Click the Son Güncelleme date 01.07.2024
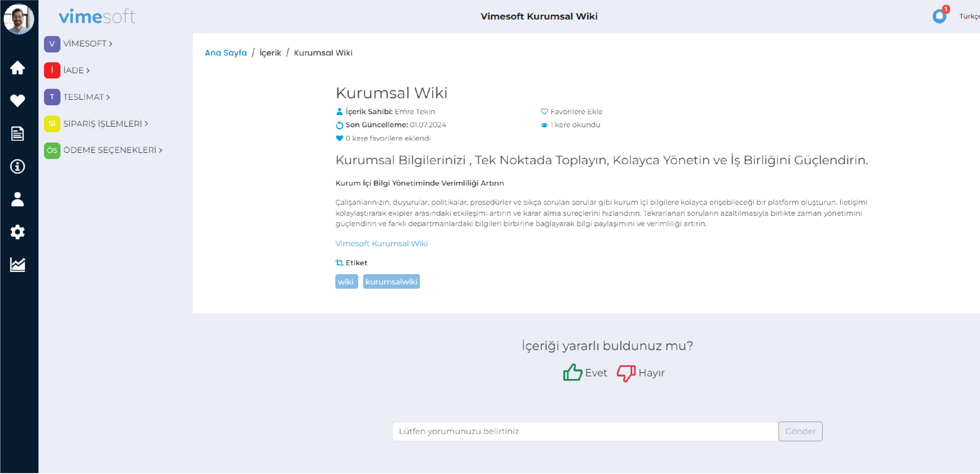The width and height of the screenshot is (980, 474). tap(428, 125)
